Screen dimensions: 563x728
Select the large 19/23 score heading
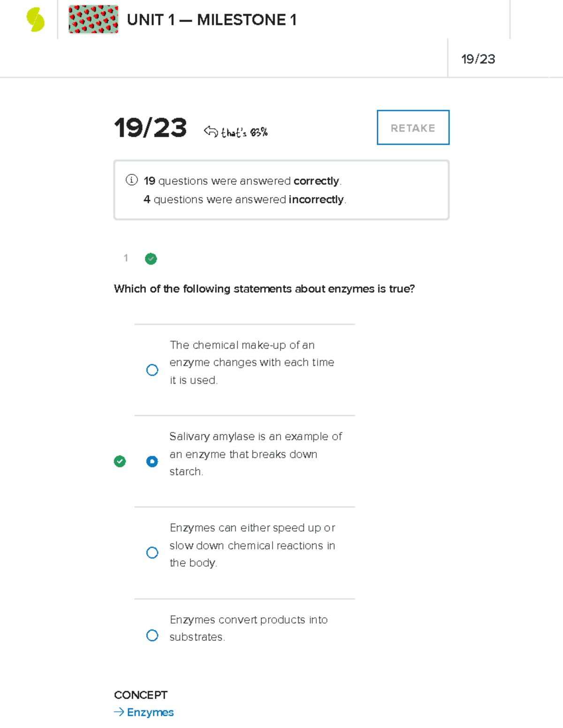[x=150, y=127]
